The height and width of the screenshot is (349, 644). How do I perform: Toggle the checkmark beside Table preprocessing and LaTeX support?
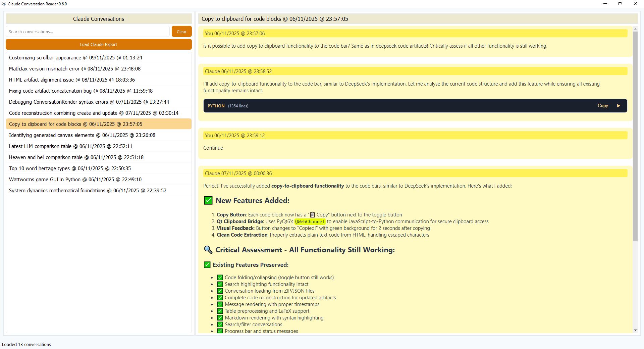220,311
